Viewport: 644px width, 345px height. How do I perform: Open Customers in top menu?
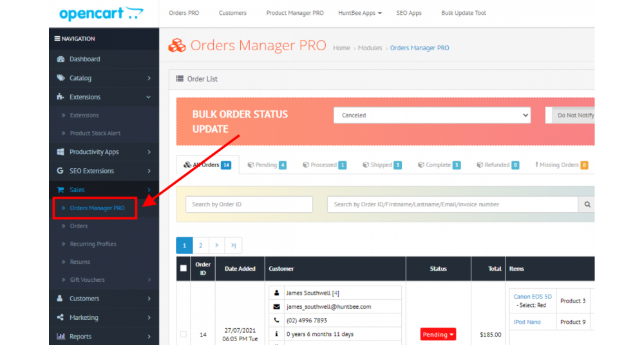tap(232, 13)
